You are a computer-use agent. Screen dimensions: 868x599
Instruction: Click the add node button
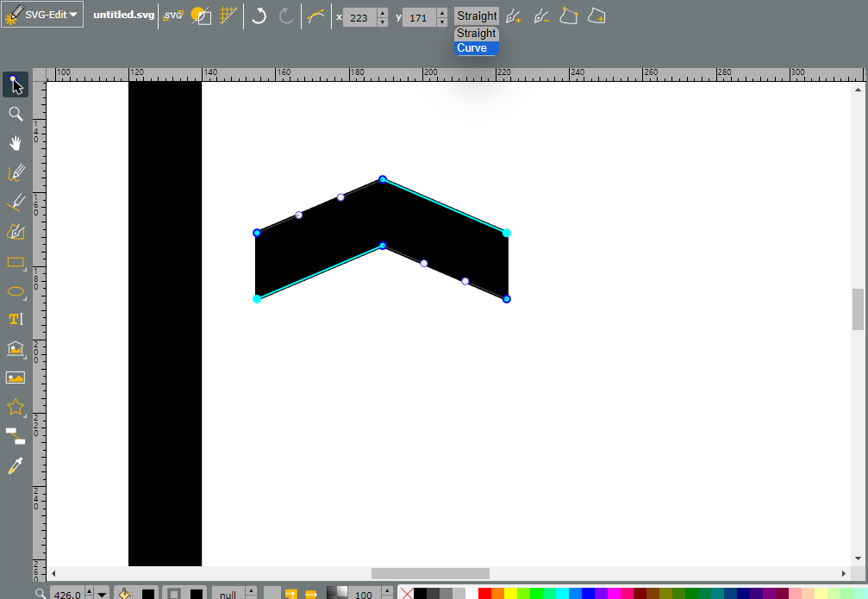(513, 16)
